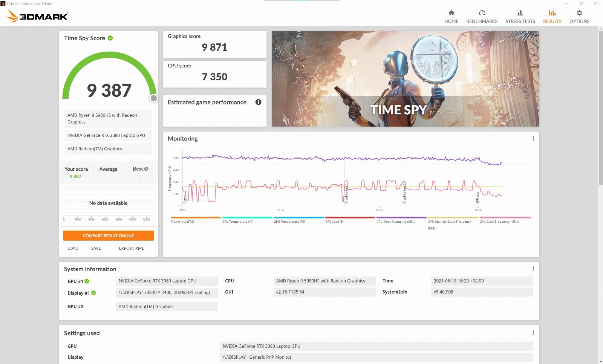Toggle GPU Clock Frequency legend series

505,220
